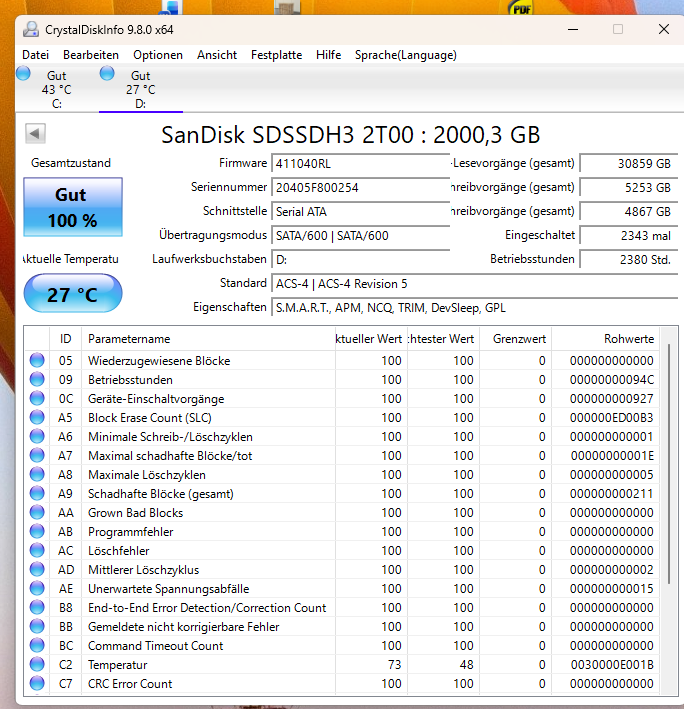
Task: Click the previous disk arrow button
Action: [x=35, y=133]
